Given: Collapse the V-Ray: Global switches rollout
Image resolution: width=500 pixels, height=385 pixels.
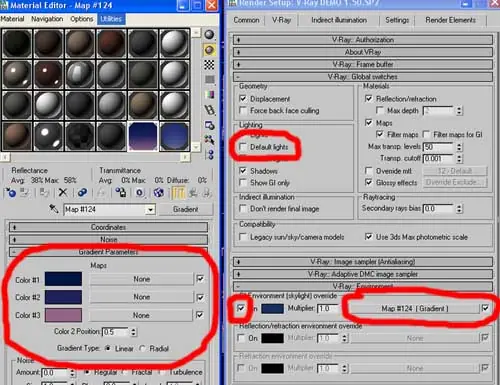Looking at the screenshot, I should click(363, 77).
